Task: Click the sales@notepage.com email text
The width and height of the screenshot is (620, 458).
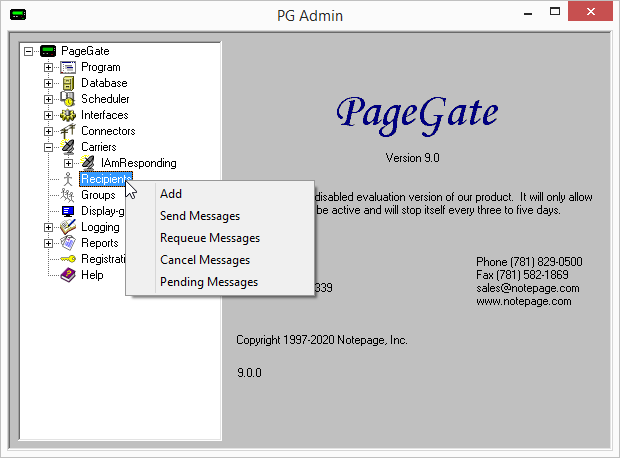Action: [528, 288]
